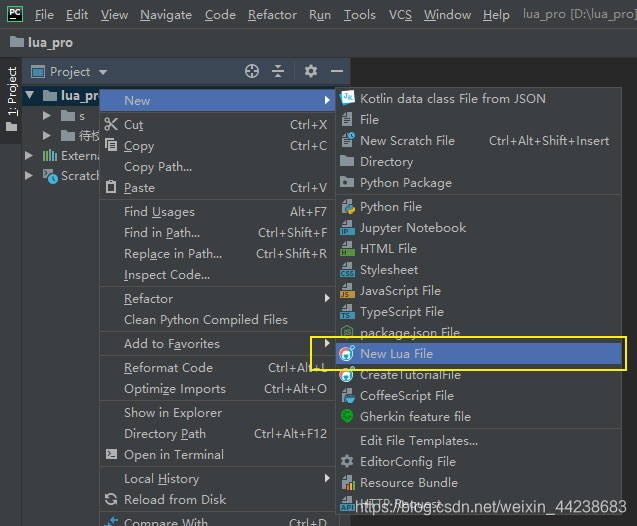637x526 pixels.
Task: Select Inspect Code... entry
Action: pyautogui.click(x=217, y=275)
